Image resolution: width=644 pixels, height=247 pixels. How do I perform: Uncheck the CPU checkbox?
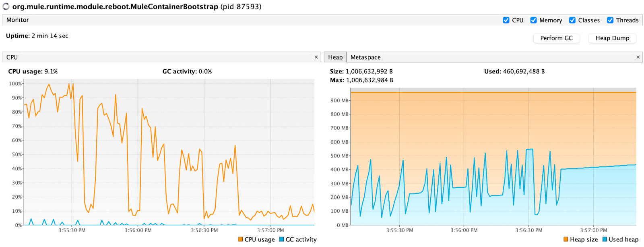pyautogui.click(x=506, y=20)
